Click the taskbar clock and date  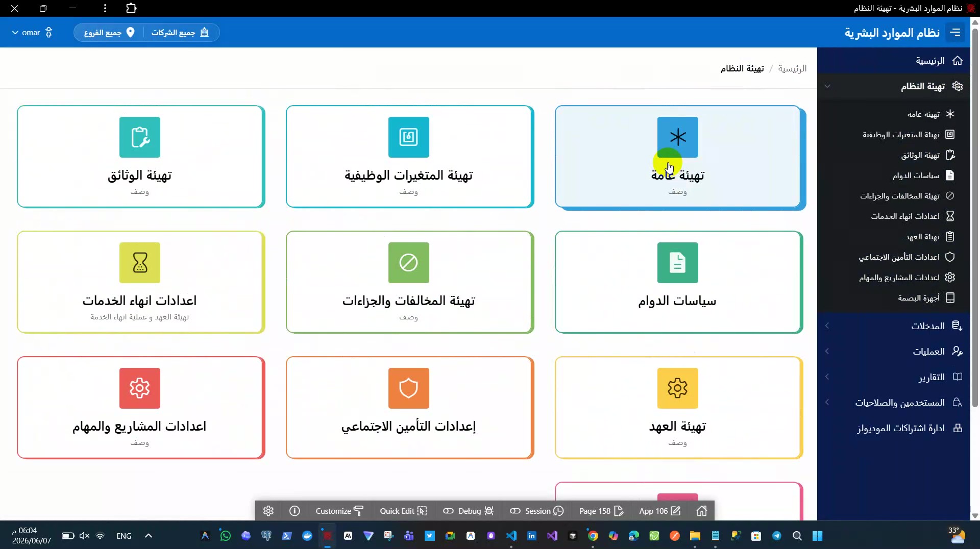[32, 536]
